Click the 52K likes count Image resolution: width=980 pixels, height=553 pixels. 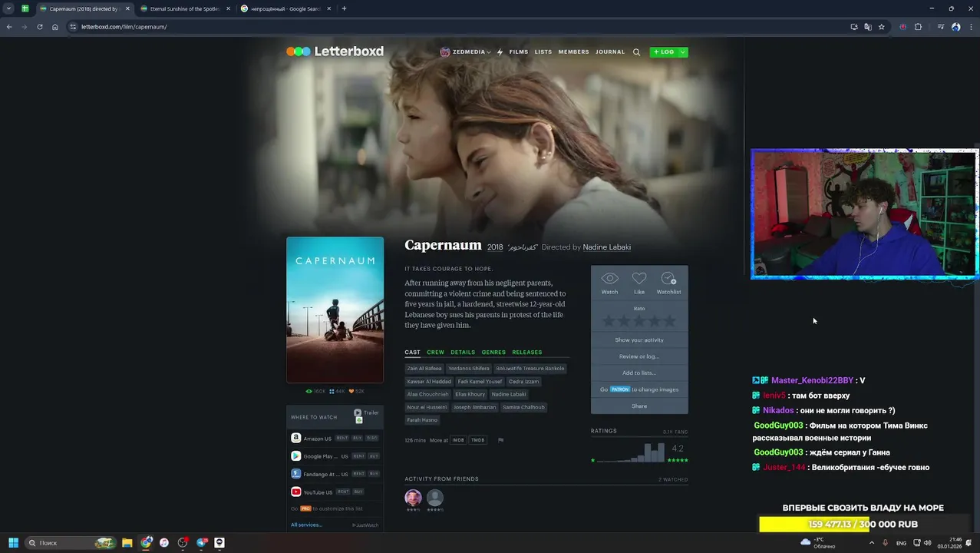coord(357,392)
